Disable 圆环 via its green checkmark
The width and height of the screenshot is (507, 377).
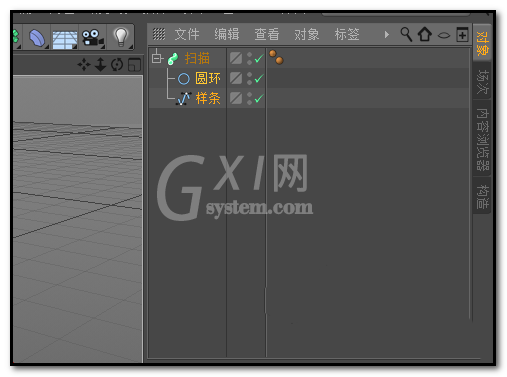click(259, 79)
